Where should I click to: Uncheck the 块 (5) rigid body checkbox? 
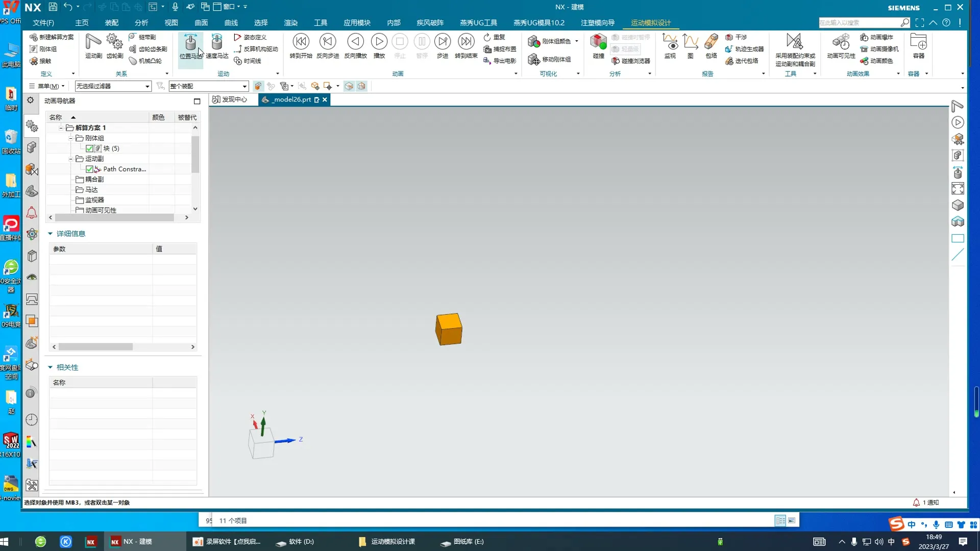[90, 148]
